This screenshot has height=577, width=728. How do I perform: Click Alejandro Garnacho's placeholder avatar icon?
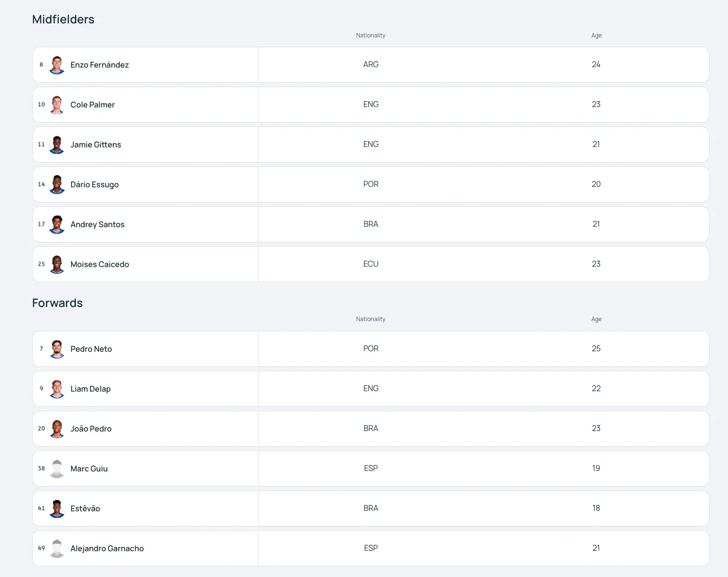[57, 548]
